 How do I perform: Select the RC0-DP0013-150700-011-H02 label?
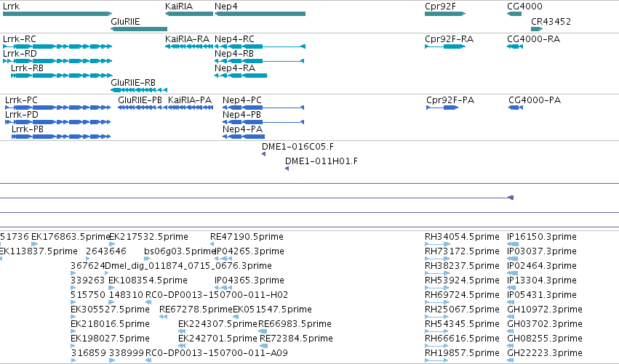217,294
